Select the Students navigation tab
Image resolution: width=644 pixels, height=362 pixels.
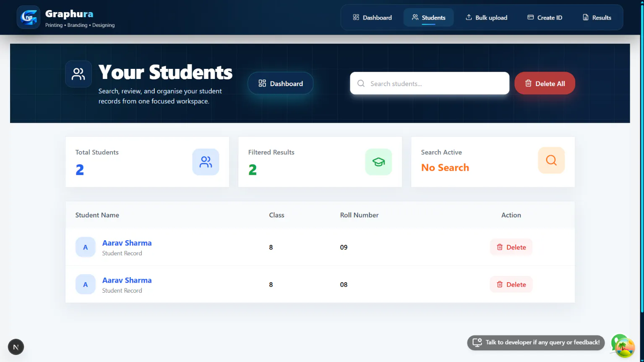point(428,18)
